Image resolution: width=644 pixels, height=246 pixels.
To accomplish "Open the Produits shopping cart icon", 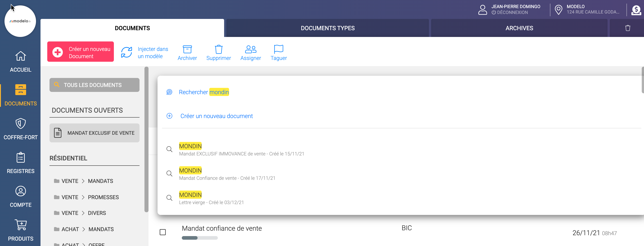I will coord(20,225).
